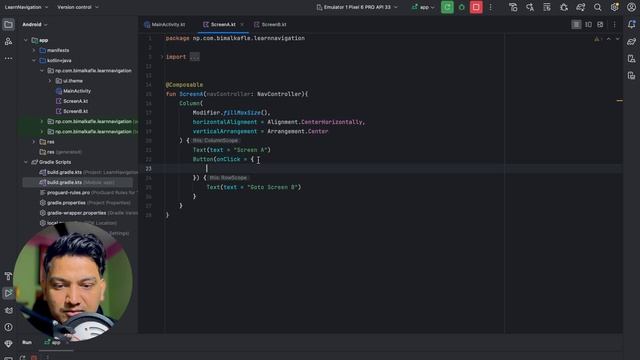Screen dimensions: 640x360
Task: Open LearnNavigation project dropdown
Action: pyautogui.click(x=27, y=7)
